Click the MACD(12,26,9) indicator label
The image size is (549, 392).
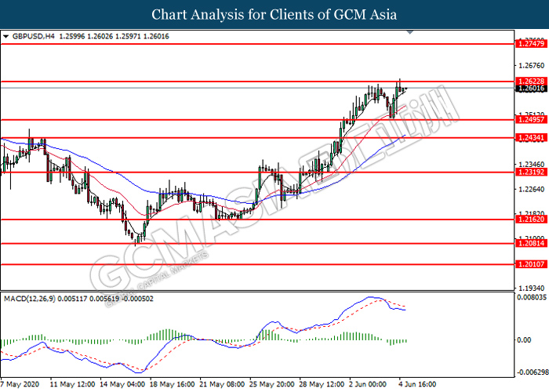coord(30,299)
